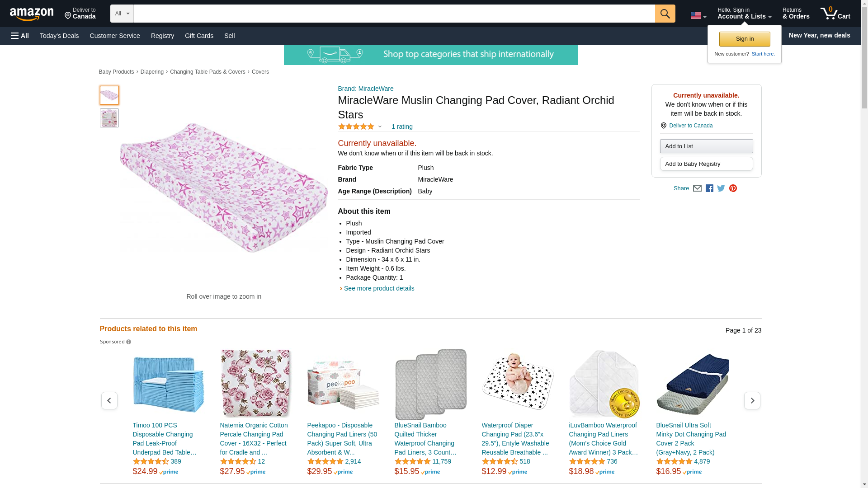
Task: Open the All hamburger menu
Action: click(20, 36)
